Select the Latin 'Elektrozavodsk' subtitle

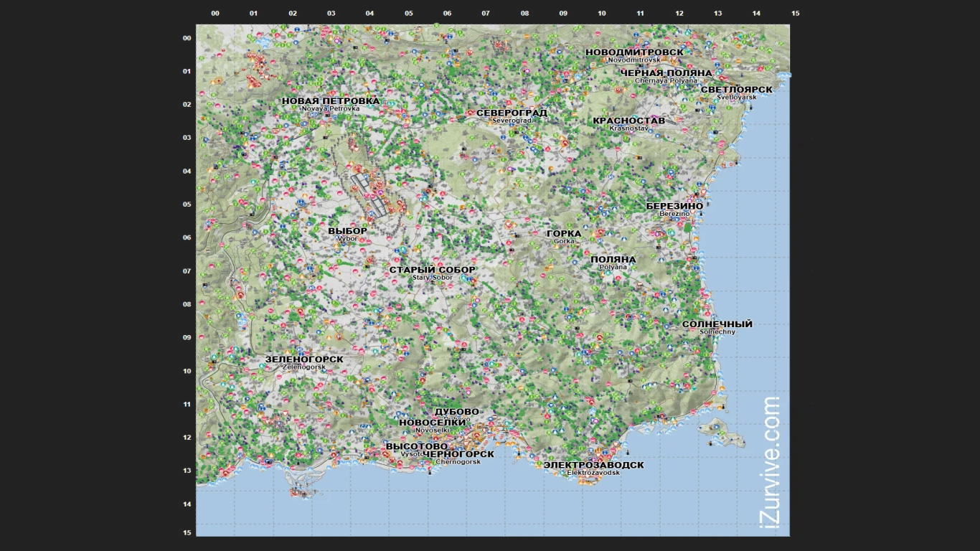[x=593, y=473]
